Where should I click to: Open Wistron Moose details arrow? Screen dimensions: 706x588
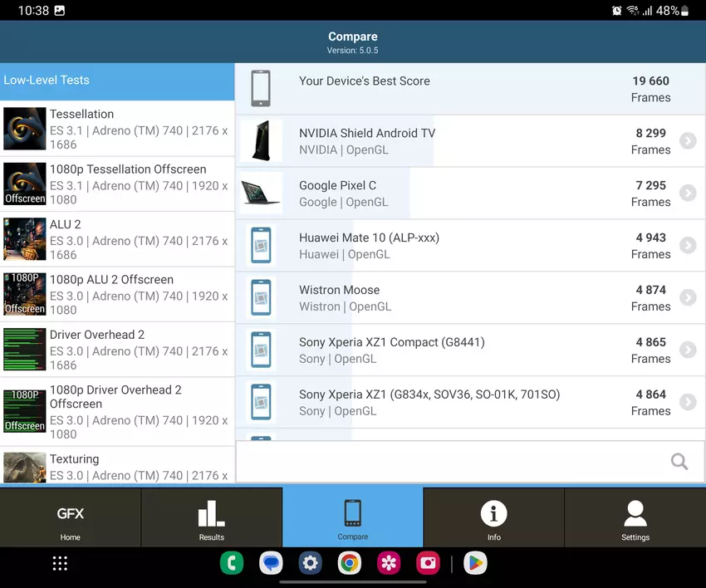pyautogui.click(x=688, y=298)
